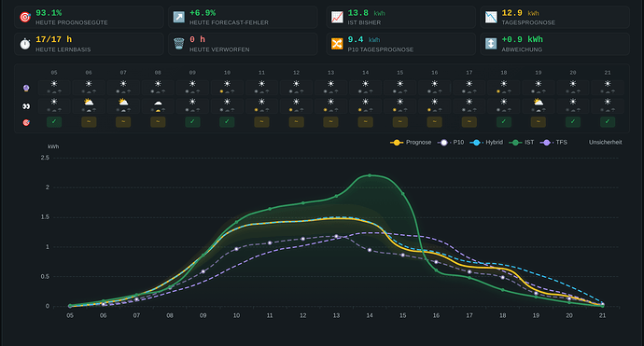Click the green checkmark badge for hour 05
644x346 pixels.
[x=54, y=122]
